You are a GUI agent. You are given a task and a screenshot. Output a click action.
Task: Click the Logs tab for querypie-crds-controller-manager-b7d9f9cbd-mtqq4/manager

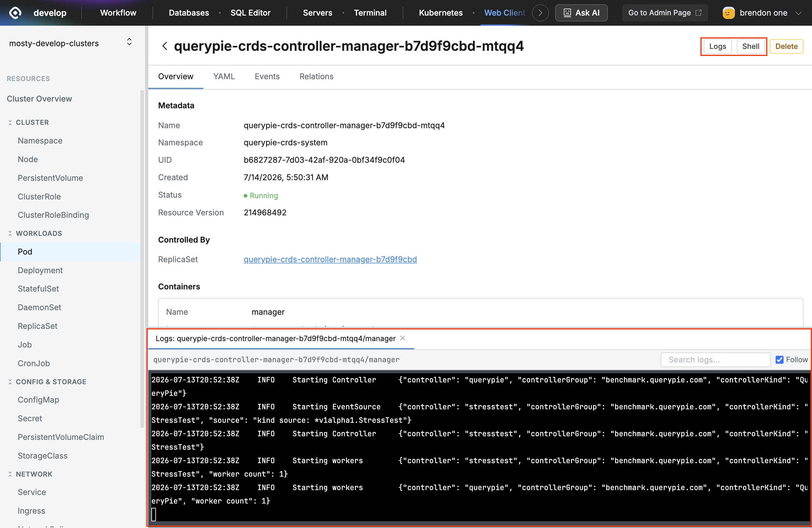(275, 338)
